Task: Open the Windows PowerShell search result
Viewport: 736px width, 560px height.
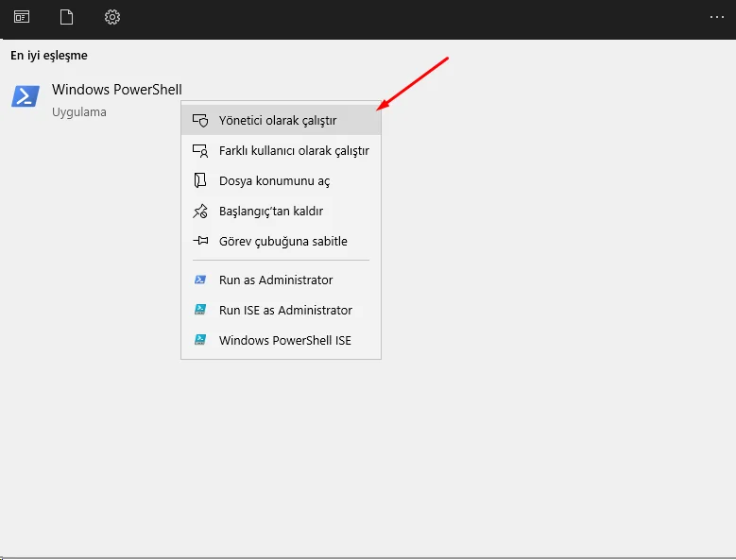Action: click(95, 99)
